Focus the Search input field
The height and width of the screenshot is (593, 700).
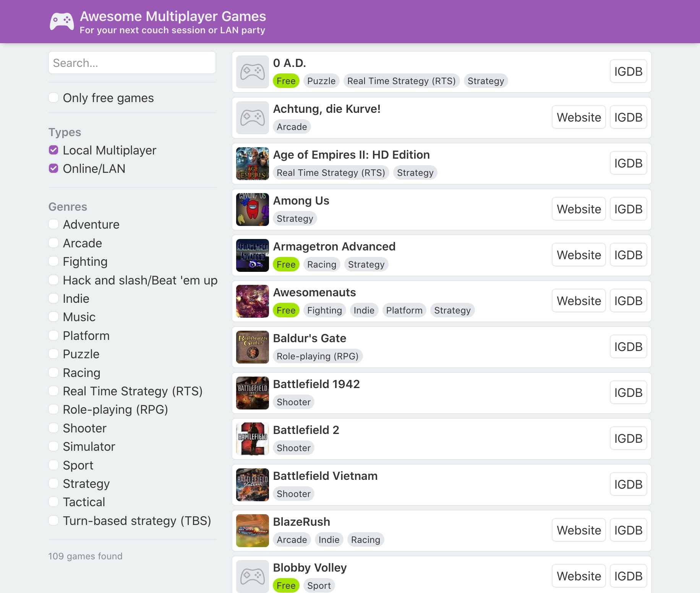[132, 63]
